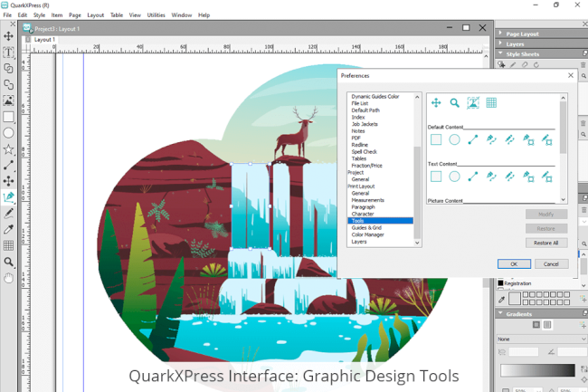Close the Preferences dialog with X
Screen dimensions: 588x392
[x=571, y=75]
